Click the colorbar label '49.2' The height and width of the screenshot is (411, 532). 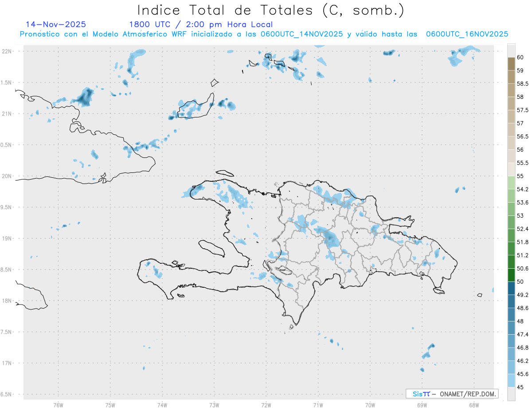(x=523, y=295)
